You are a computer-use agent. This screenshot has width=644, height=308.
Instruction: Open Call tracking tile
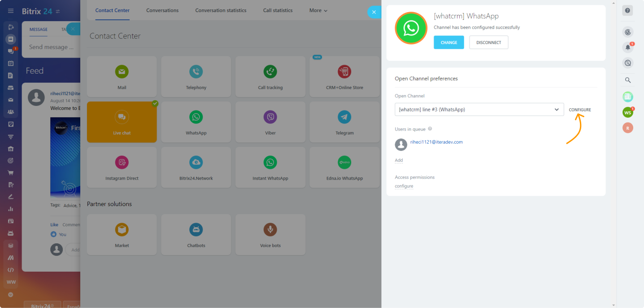[x=270, y=76]
